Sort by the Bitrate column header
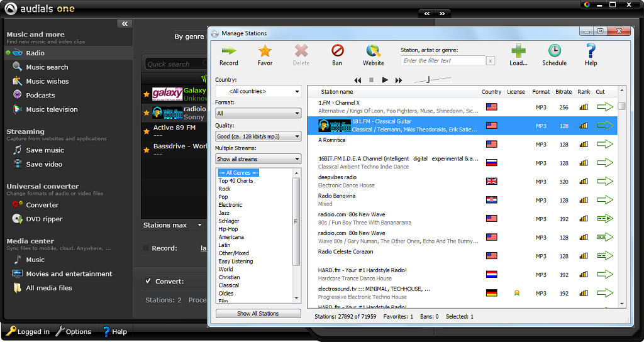644x342 pixels. (x=563, y=92)
